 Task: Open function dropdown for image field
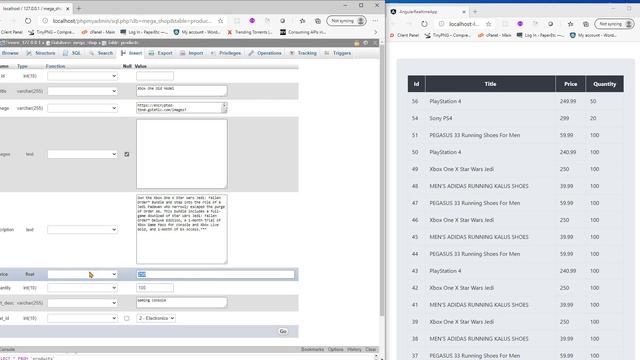pos(82,108)
